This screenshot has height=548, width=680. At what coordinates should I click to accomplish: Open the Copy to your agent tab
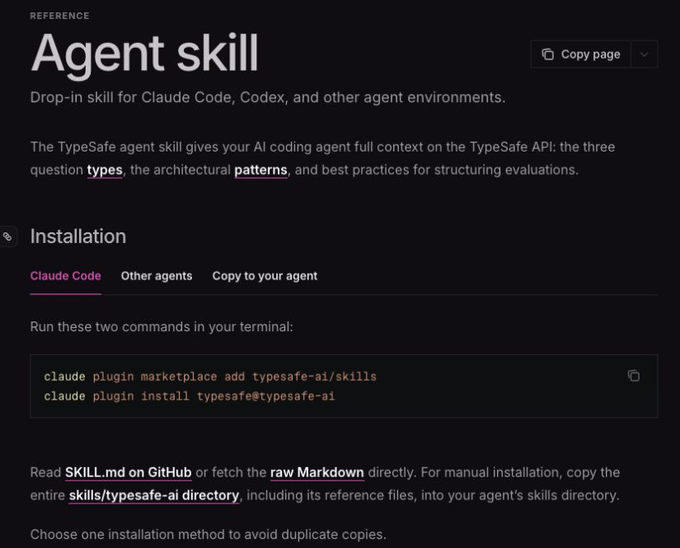[265, 276]
